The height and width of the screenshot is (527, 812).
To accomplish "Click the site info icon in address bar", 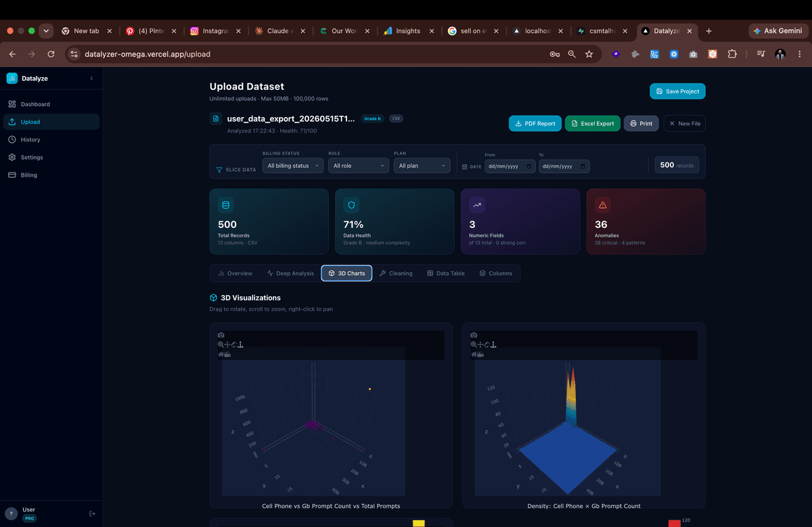I will pos(74,54).
